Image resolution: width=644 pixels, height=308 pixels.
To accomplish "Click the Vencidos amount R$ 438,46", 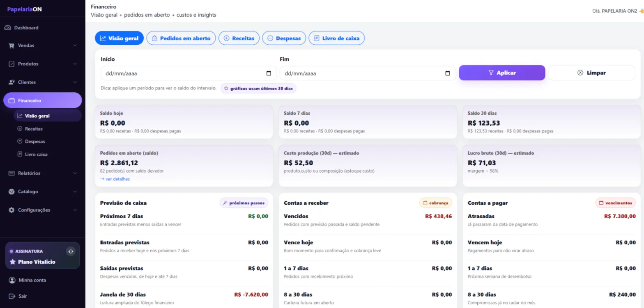I will 439,216.
